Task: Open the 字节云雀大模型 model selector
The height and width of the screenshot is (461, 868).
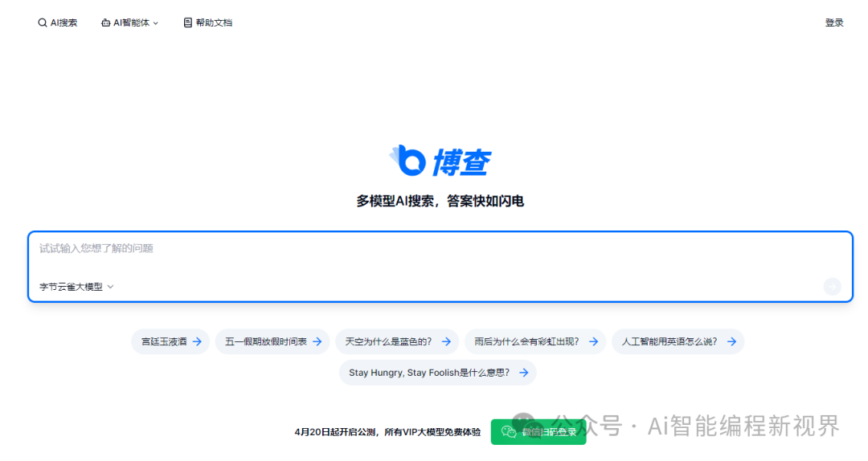Action: pos(76,287)
